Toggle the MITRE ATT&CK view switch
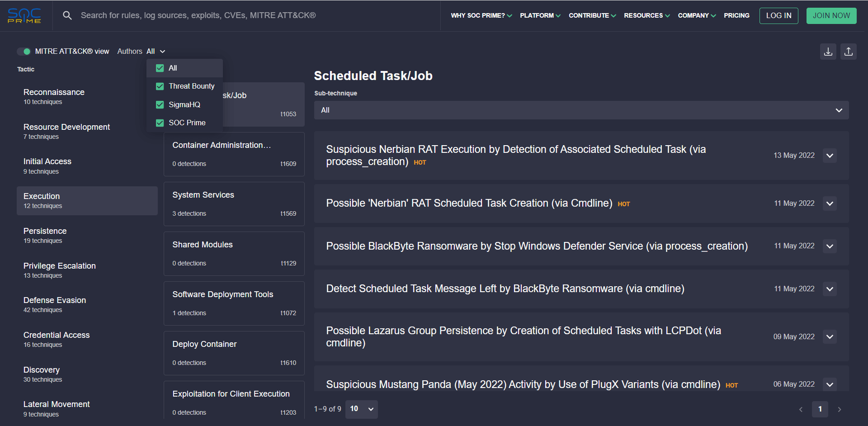 24,52
